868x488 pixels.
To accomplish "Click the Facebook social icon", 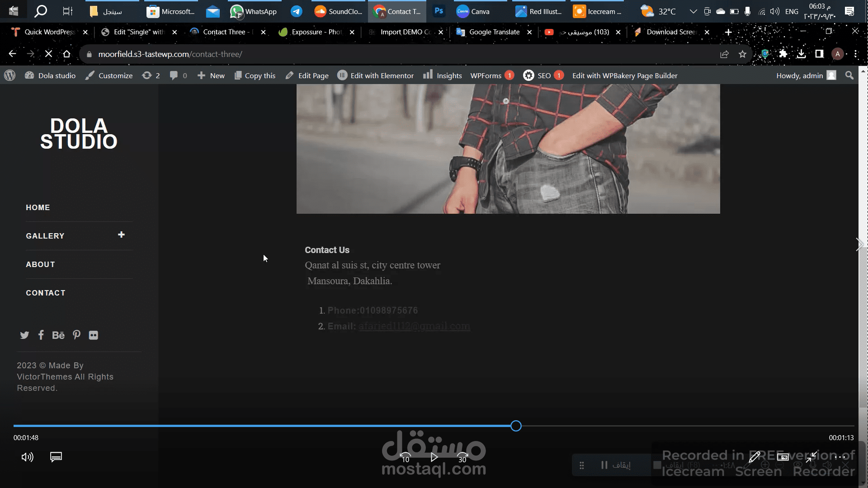I will coord(41,335).
